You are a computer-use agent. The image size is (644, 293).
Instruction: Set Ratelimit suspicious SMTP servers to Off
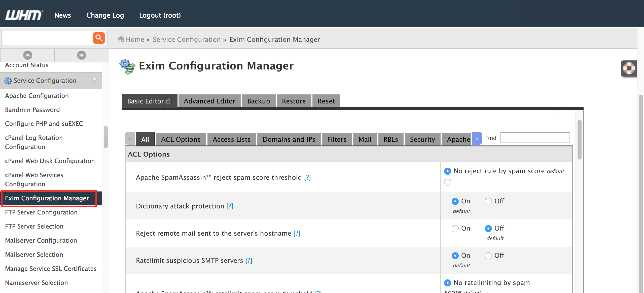point(488,256)
